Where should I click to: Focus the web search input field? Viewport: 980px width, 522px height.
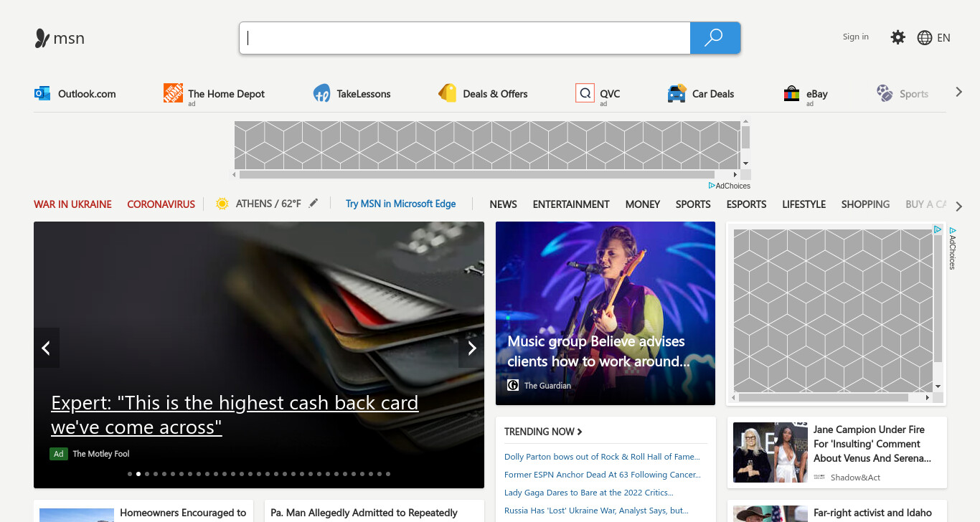pos(465,38)
